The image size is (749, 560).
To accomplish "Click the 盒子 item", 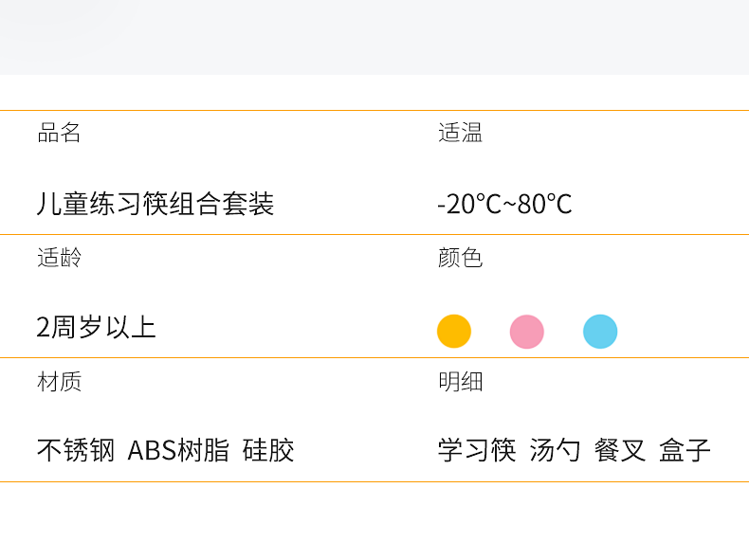I will tap(685, 450).
